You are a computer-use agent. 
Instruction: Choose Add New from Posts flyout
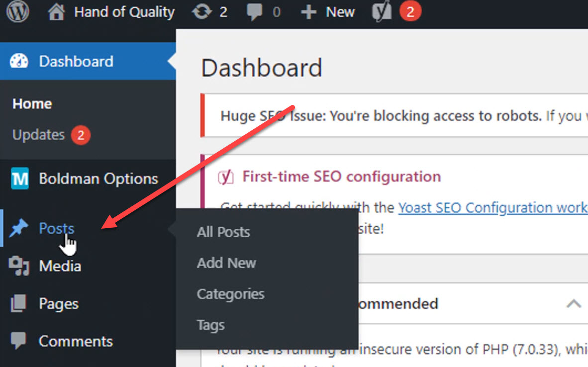click(226, 263)
